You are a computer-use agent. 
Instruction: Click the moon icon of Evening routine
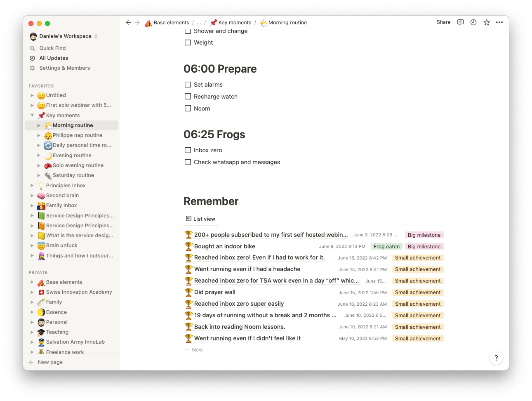(48, 156)
